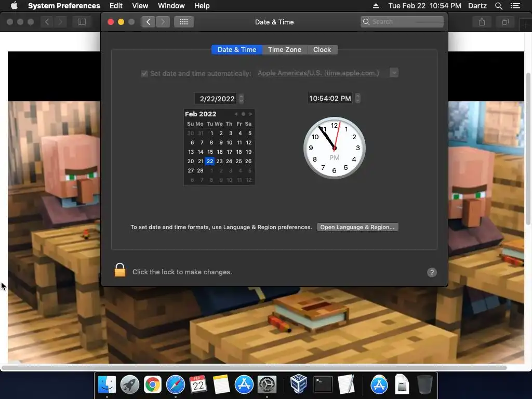Open Notification Center list icon

click(x=515, y=6)
